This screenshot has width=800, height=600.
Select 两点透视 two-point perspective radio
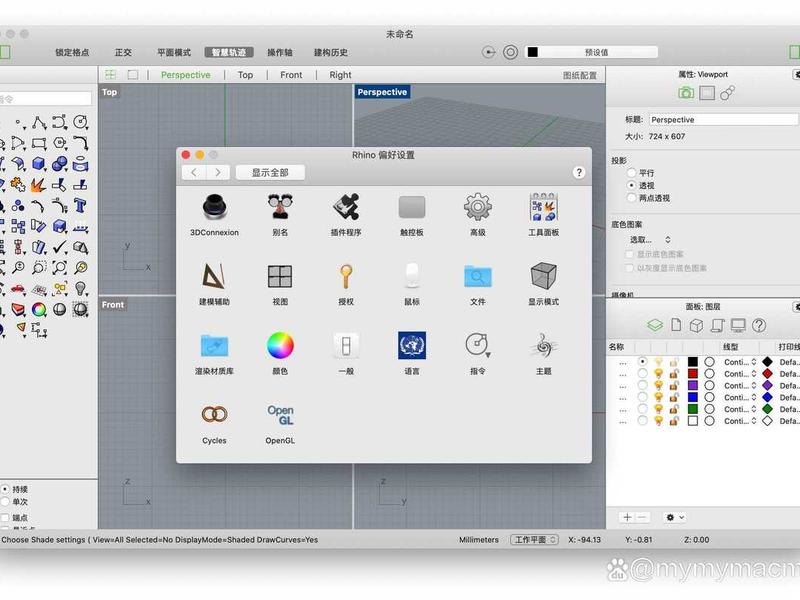pyautogui.click(x=632, y=197)
